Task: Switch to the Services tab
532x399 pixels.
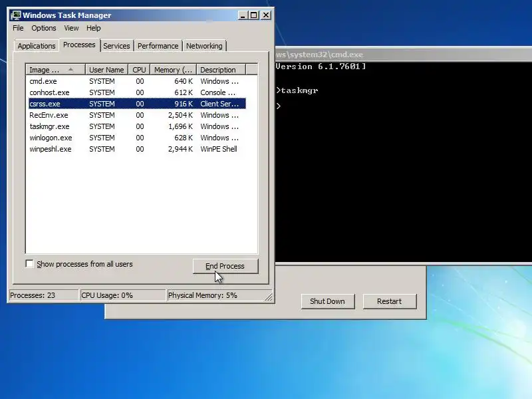Action: pyautogui.click(x=116, y=46)
